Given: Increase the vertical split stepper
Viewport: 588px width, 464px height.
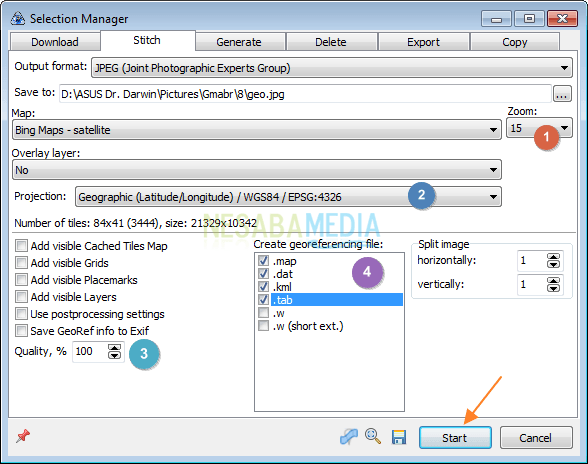Looking at the screenshot, I should coord(553,281).
